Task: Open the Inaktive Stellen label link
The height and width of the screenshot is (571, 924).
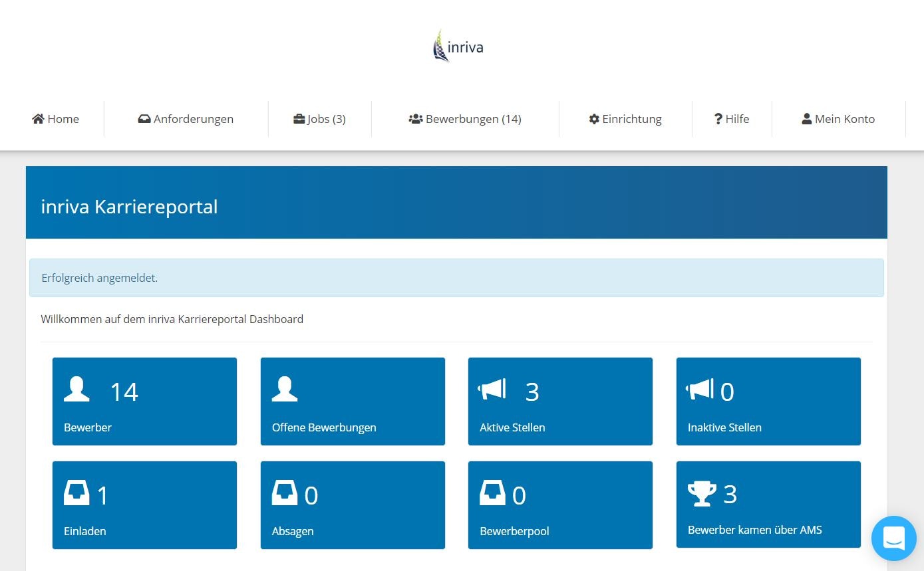Action: tap(724, 427)
